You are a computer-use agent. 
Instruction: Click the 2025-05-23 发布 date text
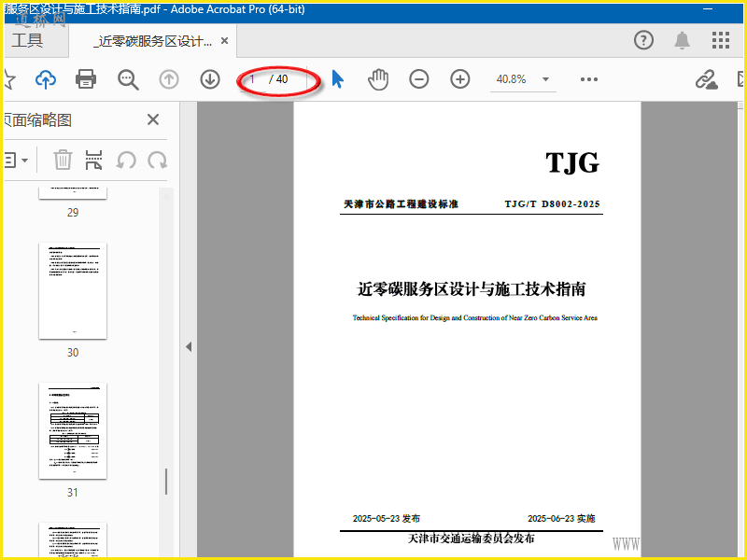(x=387, y=519)
